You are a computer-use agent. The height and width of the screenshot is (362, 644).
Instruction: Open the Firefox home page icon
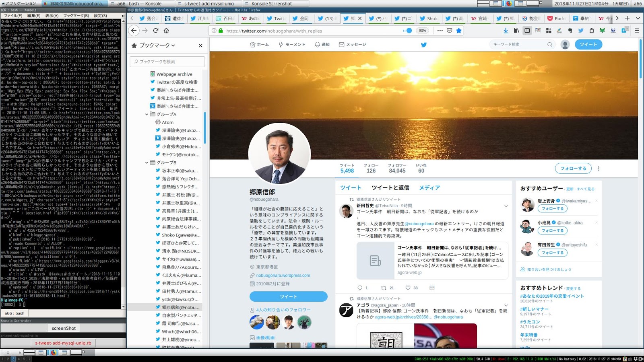(166, 31)
